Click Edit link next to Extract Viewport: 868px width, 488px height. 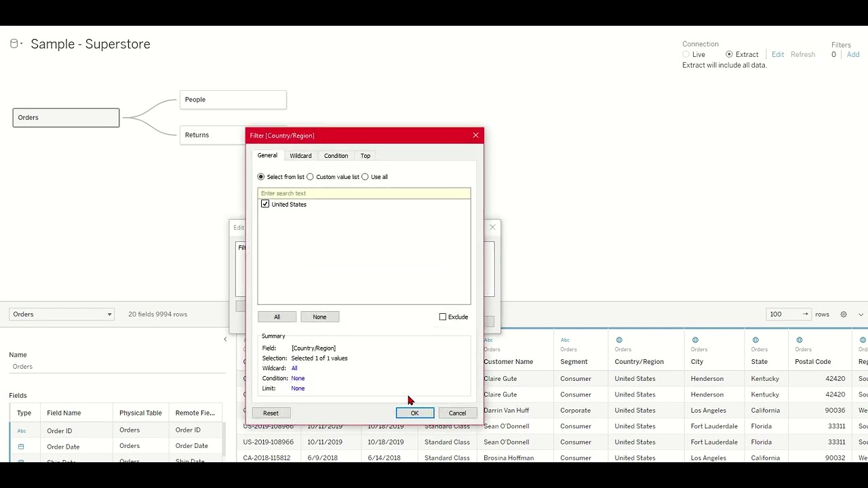coord(778,54)
